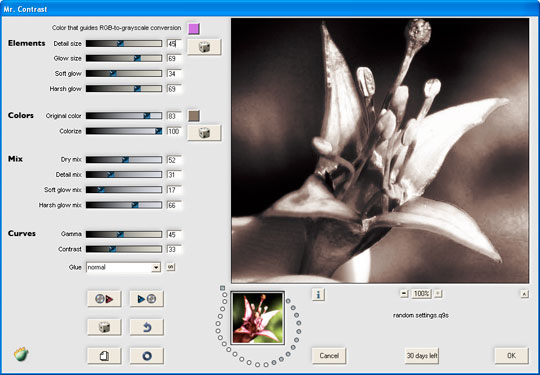This screenshot has height=375, width=540.
Task: Click the Detail mix slider
Action: 124,175
